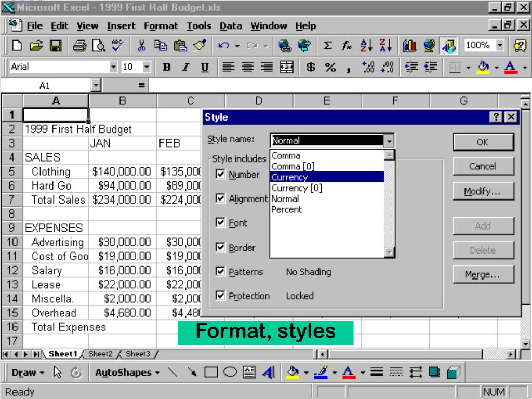Open Print Preview
Viewport: 532px width, 399px height.
(x=99, y=46)
